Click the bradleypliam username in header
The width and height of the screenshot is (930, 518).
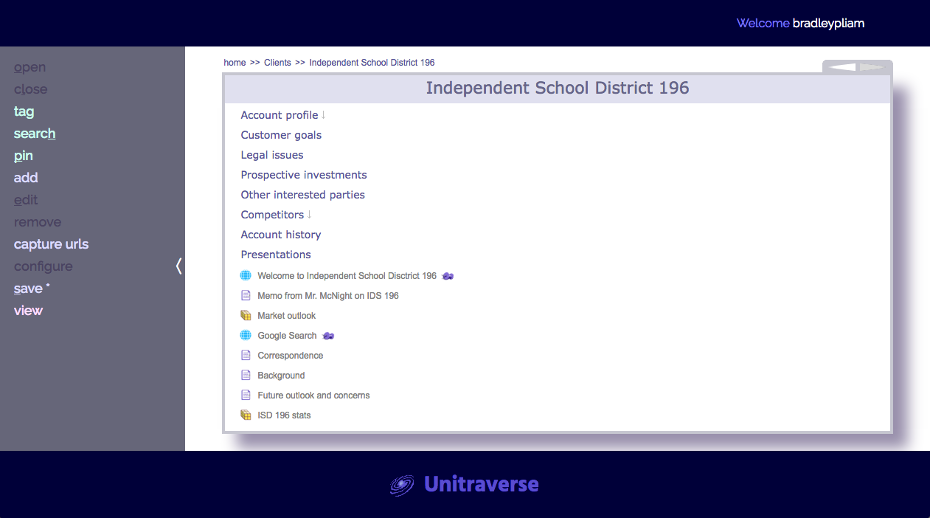click(x=828, y=23)
